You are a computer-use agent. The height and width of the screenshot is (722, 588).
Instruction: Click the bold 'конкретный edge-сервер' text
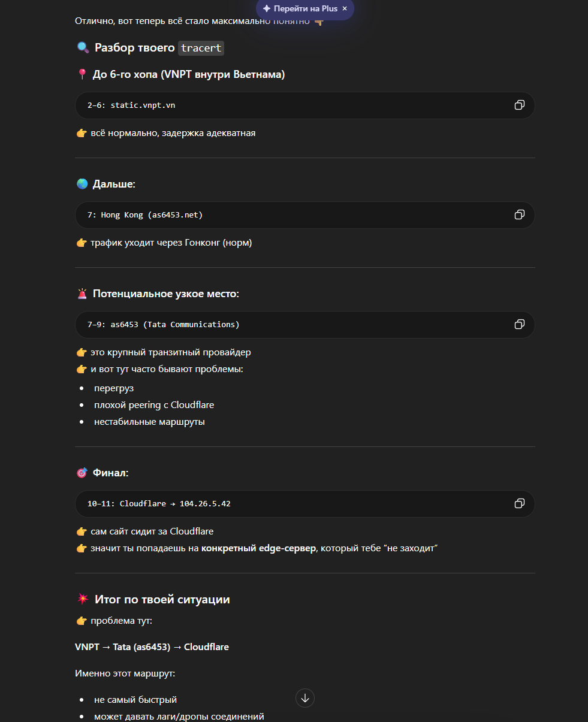(258, 548)
